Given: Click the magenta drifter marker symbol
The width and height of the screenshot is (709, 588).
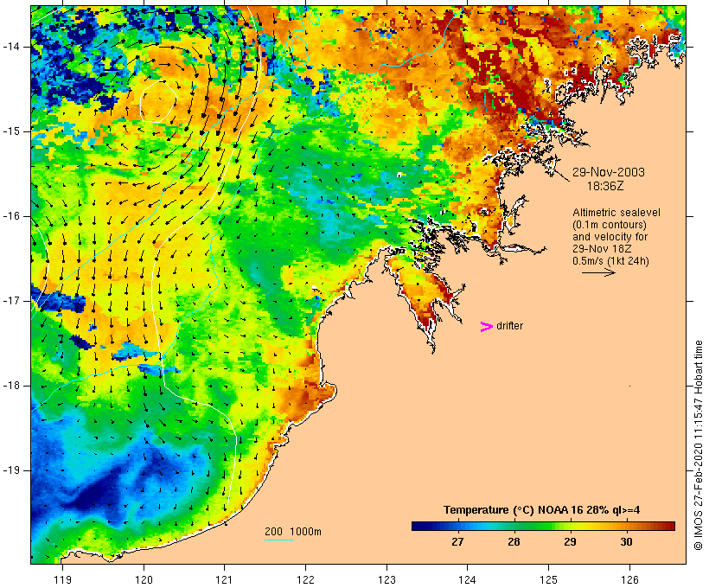Looking at the screenshot, I should [486, 327].
